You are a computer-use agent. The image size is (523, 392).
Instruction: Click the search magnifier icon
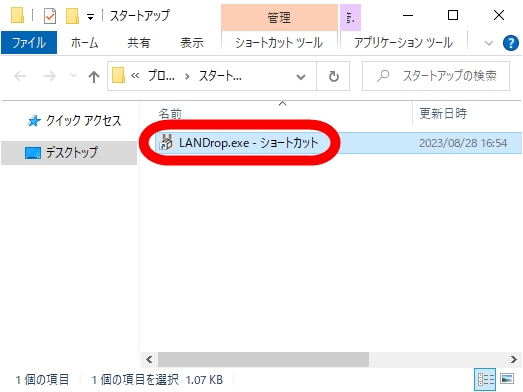click(x=383, y=76)
